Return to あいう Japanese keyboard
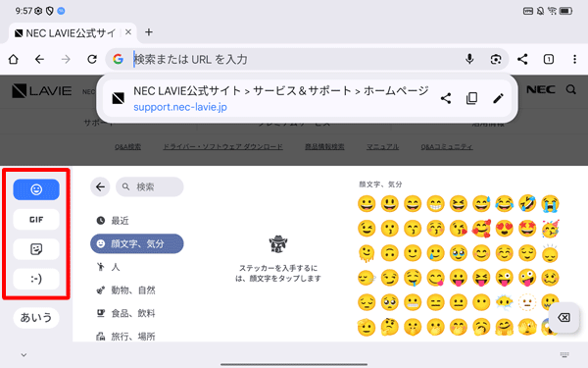The image size is (588, 368). tap(36, 318)
